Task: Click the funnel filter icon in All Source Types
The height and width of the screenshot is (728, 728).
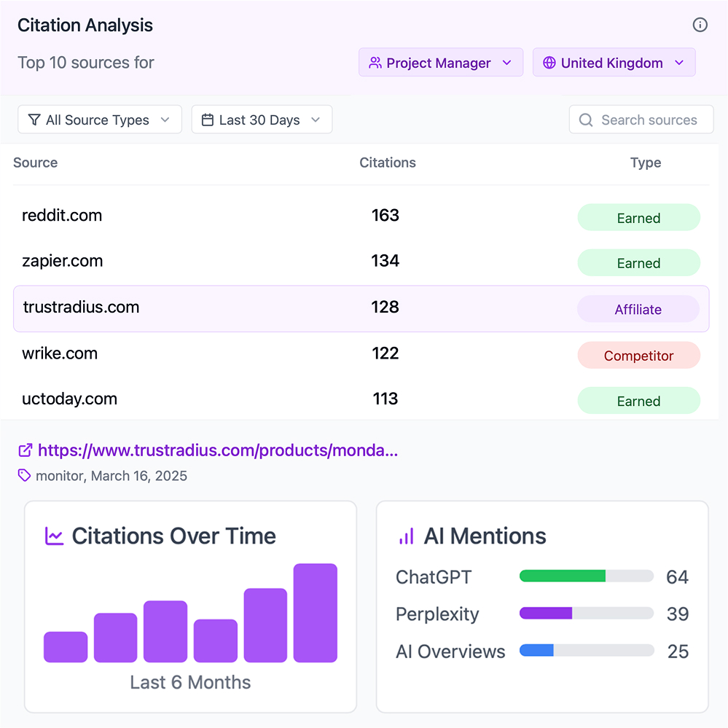Action: (x=34, y=120)
